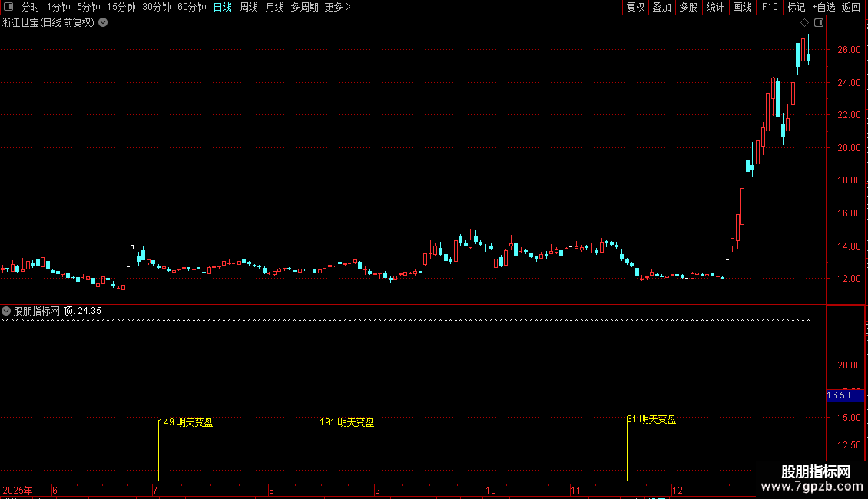Click the diamond icon above the price axis
The image size is (868, 499).
804,23
